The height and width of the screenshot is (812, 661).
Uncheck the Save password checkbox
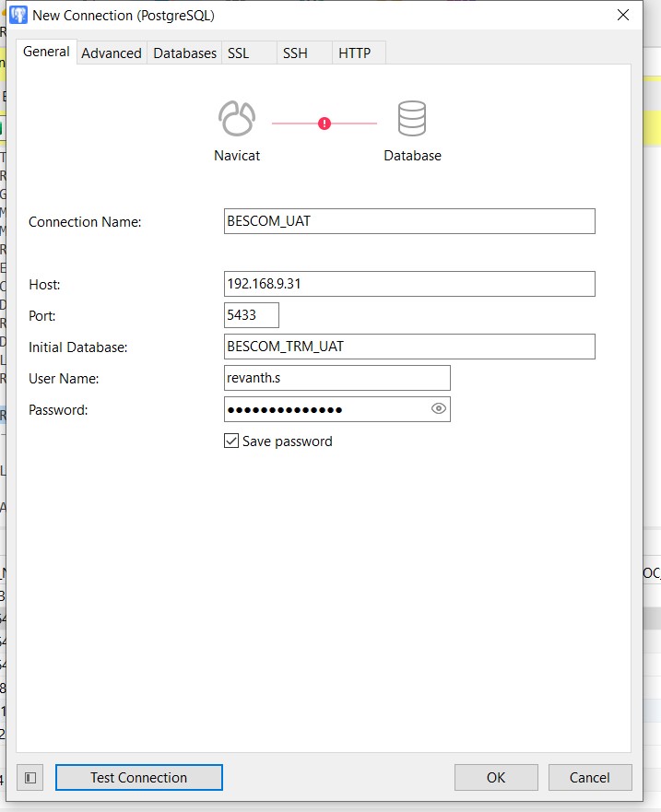pos(231,441)
